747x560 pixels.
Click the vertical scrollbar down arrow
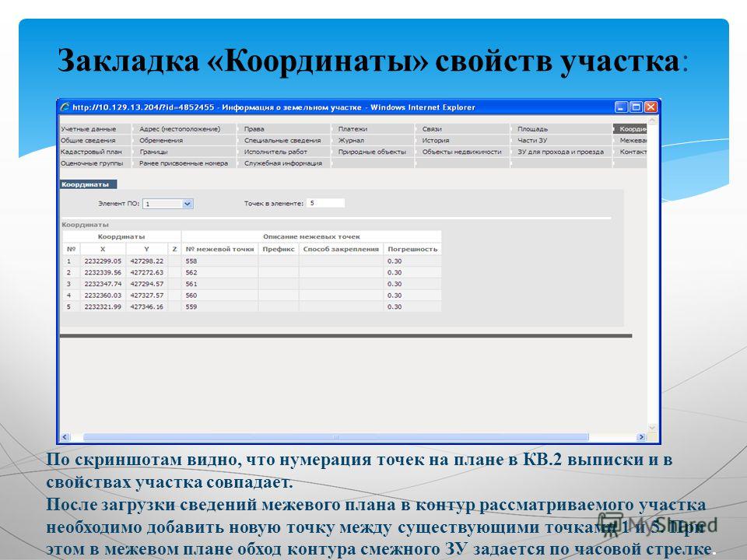coord(652,428)
